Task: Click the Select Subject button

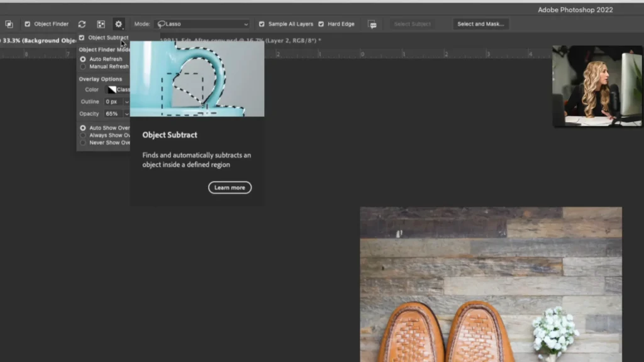Action: point(413,25)
